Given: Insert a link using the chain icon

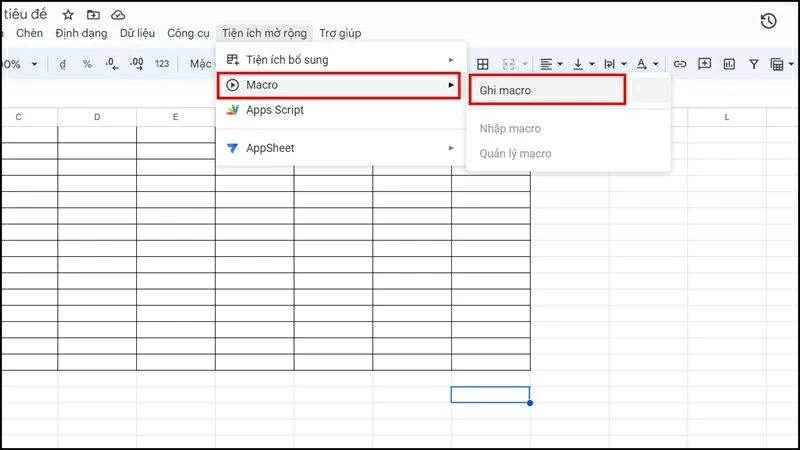Looking at the screenshot, I should [680, 64].
